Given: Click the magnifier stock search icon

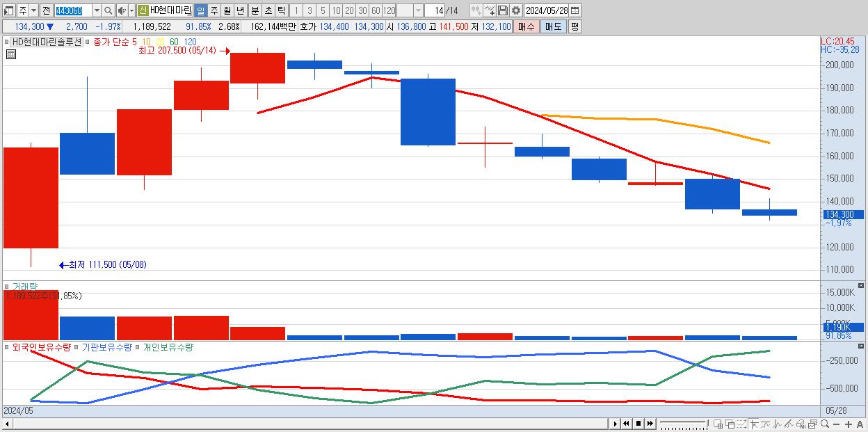Looking at the screenshot, I should 108,10.
